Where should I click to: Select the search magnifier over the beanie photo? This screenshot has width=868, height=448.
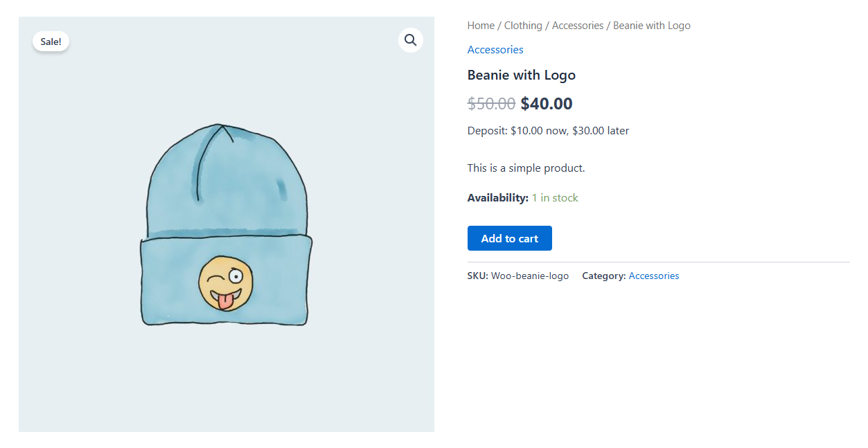[x=410, y=39]
